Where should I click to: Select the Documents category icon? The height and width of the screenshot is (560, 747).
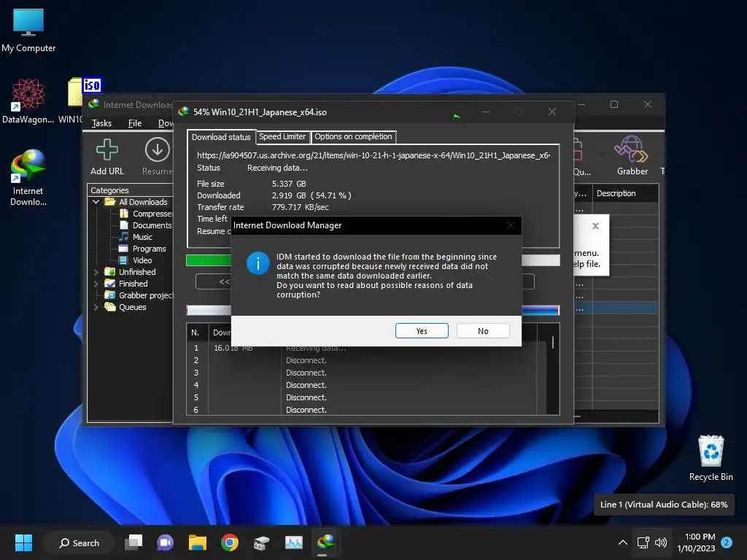[124, 225]
